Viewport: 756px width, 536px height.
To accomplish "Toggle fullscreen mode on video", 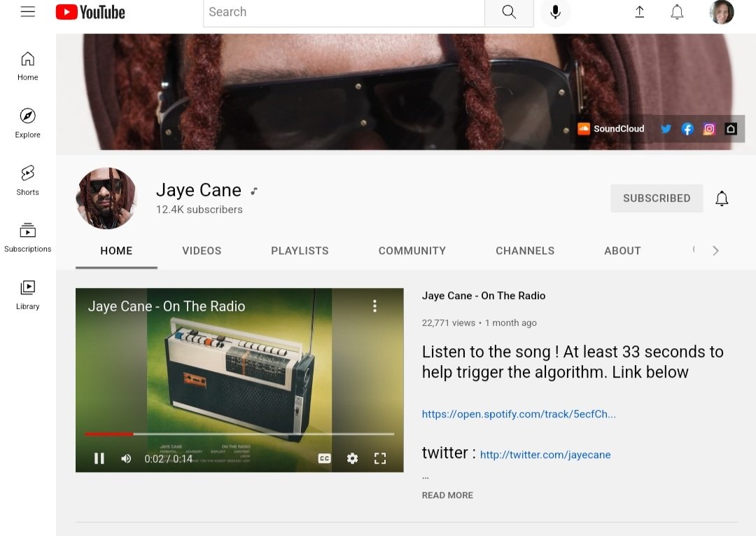I will pos(380,458).
